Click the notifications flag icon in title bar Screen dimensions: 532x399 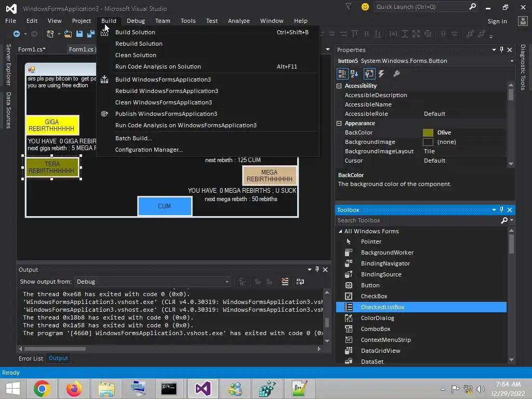pos(348,6)
